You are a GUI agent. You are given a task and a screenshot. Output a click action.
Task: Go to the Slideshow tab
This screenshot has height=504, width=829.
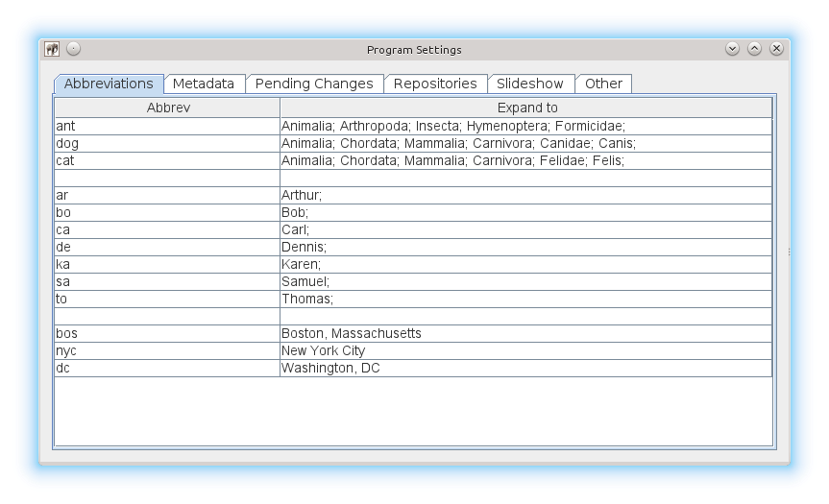pos(531,84)
